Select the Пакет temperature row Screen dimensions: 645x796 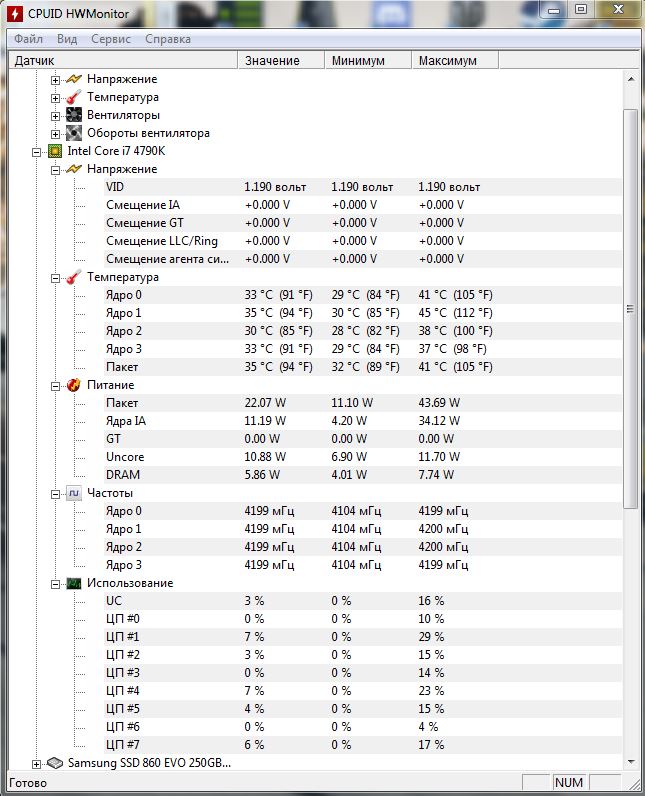pos(122,367)
